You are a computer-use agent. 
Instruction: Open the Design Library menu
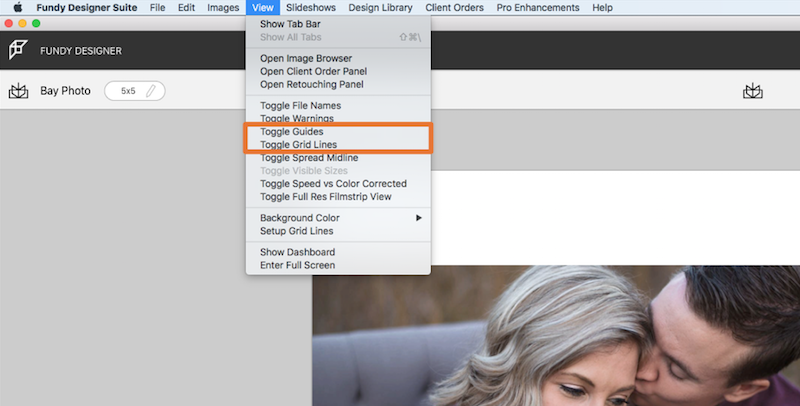380,8
